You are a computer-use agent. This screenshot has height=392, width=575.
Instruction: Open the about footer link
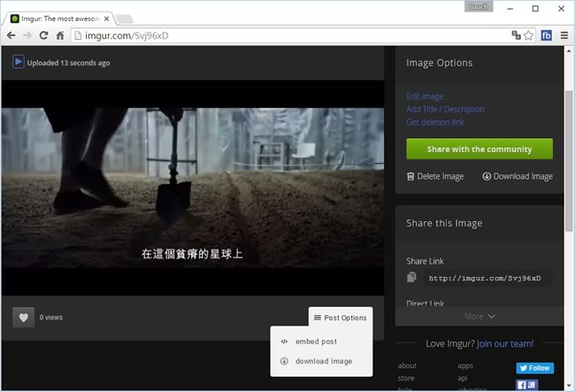[407, 365]
